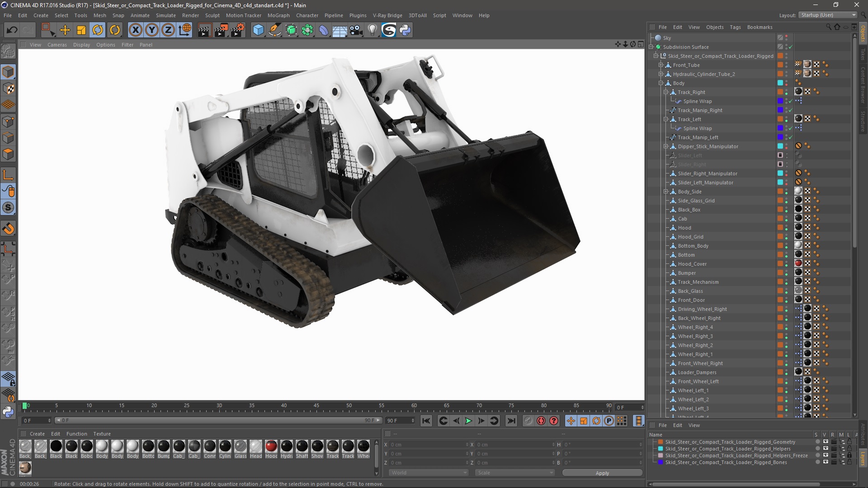868x488 pixels.
Task: Open the V-Ray Bridge menu
Action: (387, 15)
